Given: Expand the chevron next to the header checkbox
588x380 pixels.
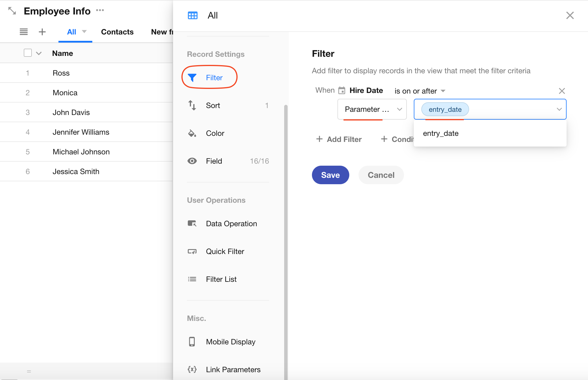Looking at the screenshot, I should 39,53.
